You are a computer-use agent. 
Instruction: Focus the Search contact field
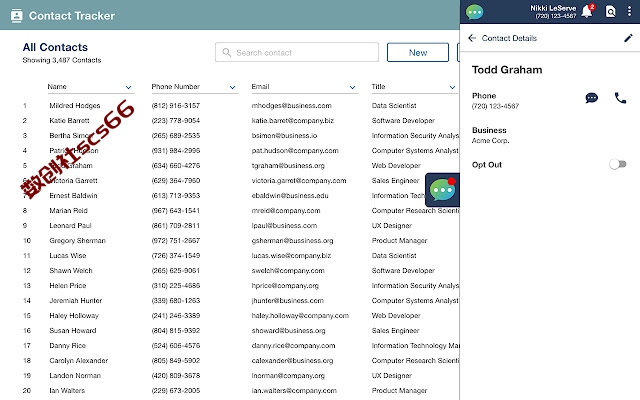tap(297, 52)
